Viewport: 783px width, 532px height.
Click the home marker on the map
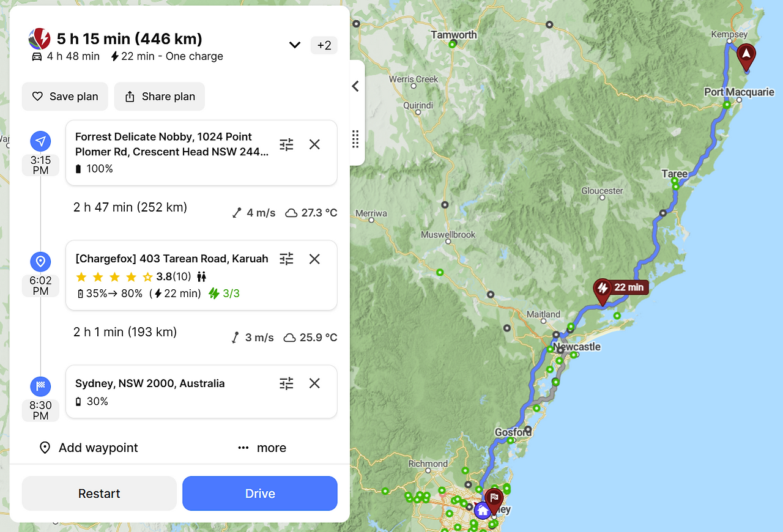point(482,510)
